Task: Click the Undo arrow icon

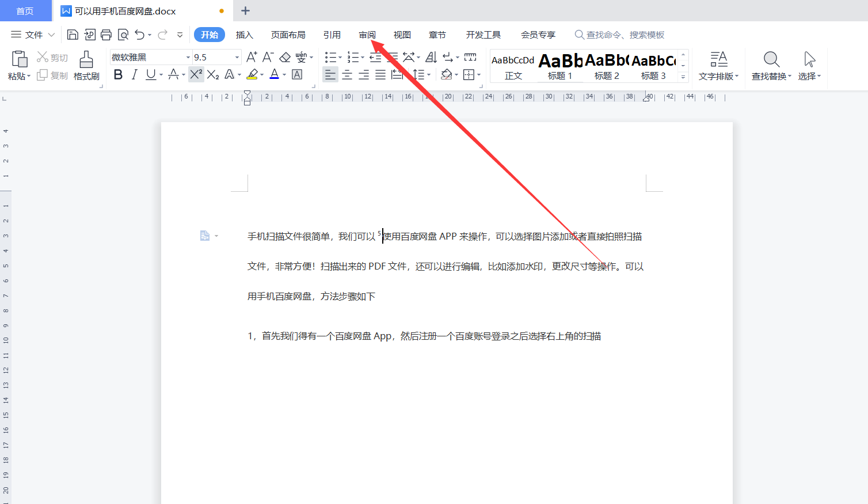Action: pos(139,35)
